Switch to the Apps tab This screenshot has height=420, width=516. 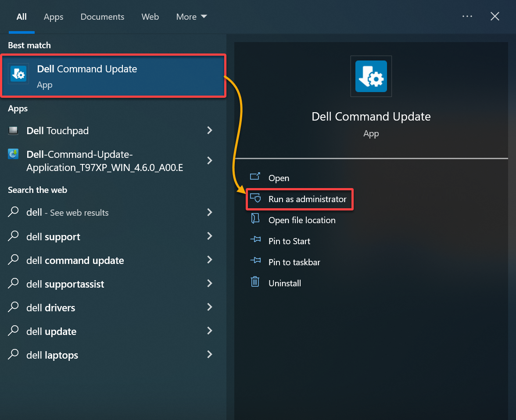pyautogui.click(x=54, y=17)
